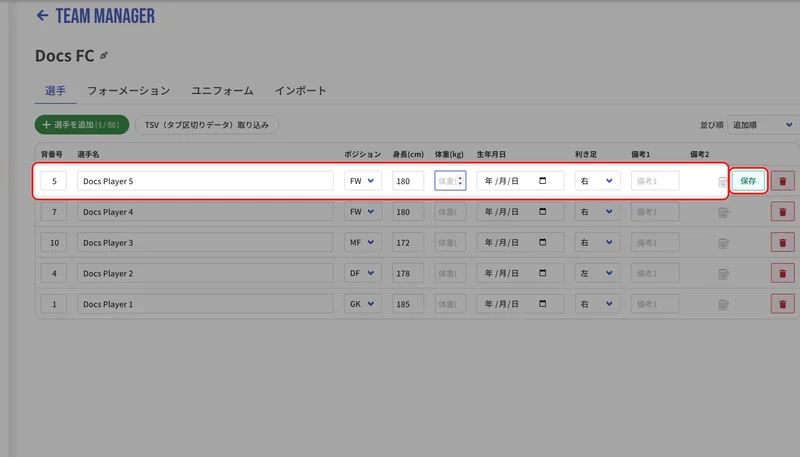Open note edit icon for Docs Player 2
This screenshot has width=800, height=457.
click(723, 274)
